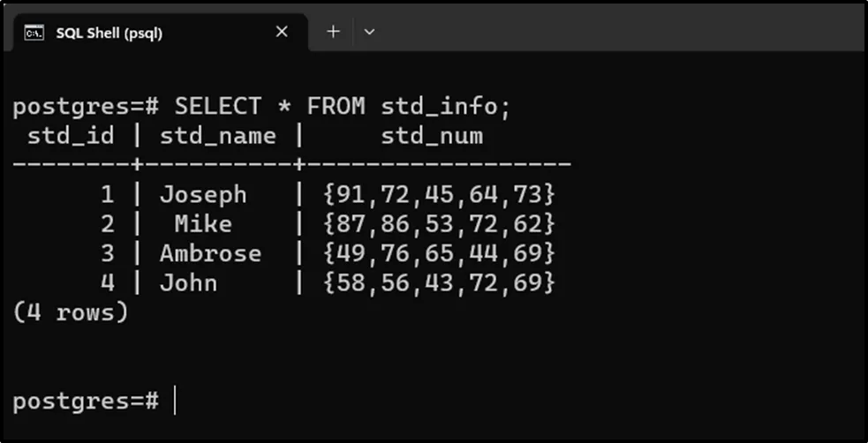Viewport: 868px width, 443px height.
Task: Close the SQL Shell (psql) tab
Action: click(282, 32)
